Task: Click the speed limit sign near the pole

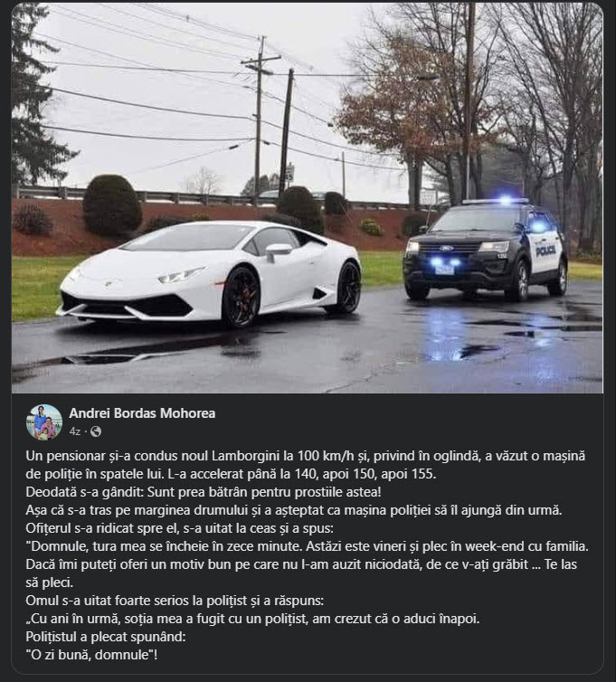Action: (x=289, y=175)
